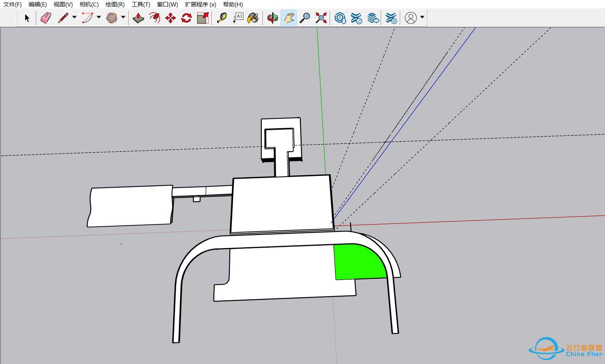This screenshot has height=364, width=605.
Task: Select the pink Eraser tool
Action: [46, 18]
